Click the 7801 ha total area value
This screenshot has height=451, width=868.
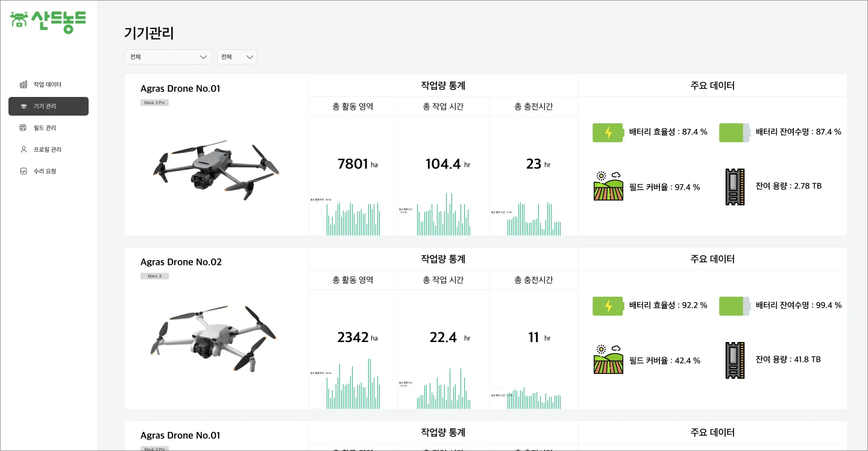(358, 164)
